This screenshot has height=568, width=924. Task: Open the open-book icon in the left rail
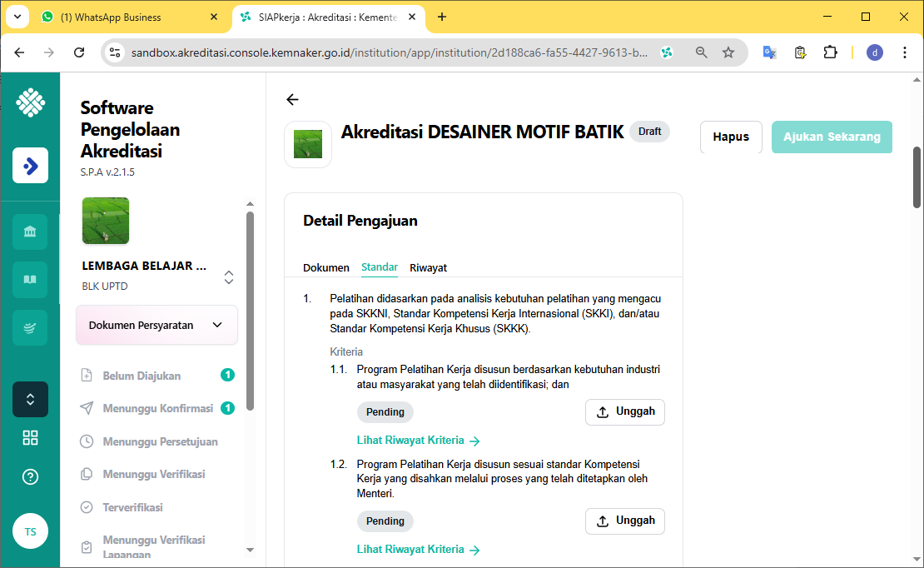point(30,280)
